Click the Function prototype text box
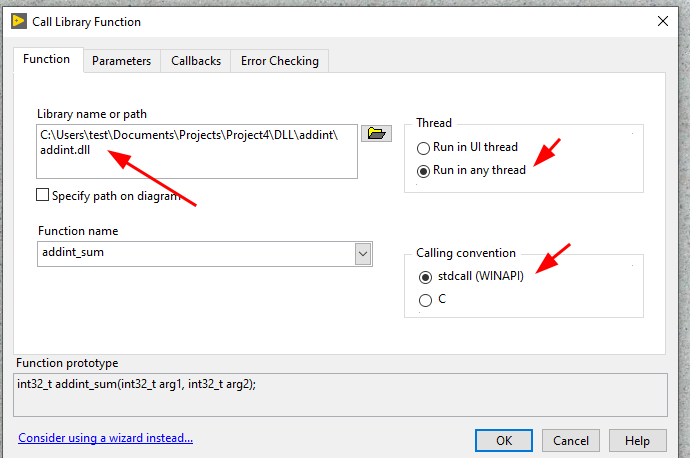The width and height of the screenshot is (690, 458). click(x=340, y=395)
